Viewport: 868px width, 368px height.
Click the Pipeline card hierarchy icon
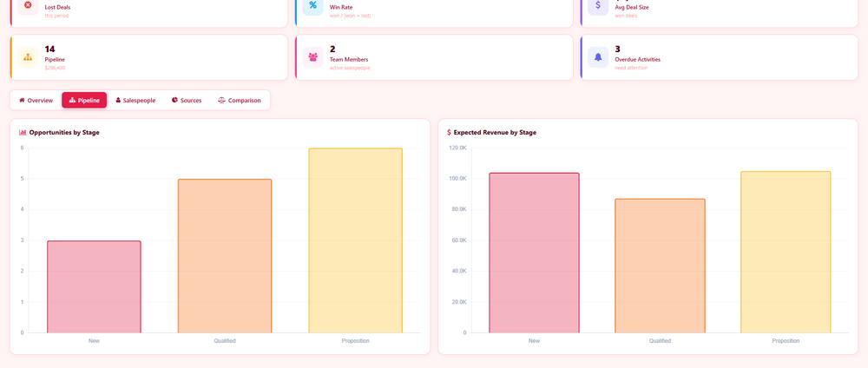[x=28, y=57]
